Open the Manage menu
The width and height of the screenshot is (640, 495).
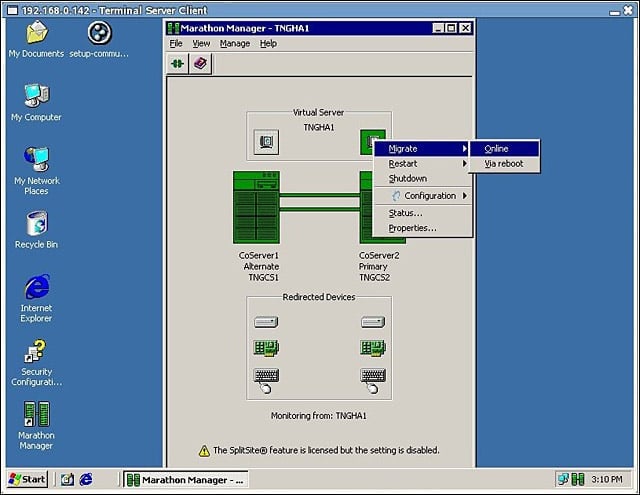tap(235, 43)
